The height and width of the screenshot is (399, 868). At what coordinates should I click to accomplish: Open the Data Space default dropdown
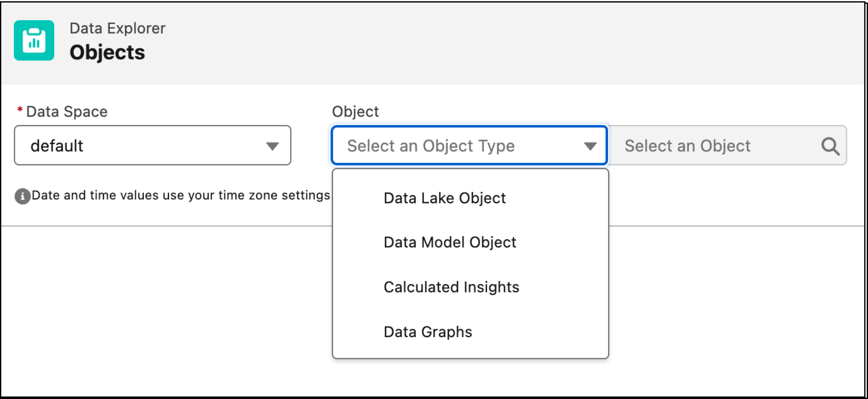coord(153,145)
